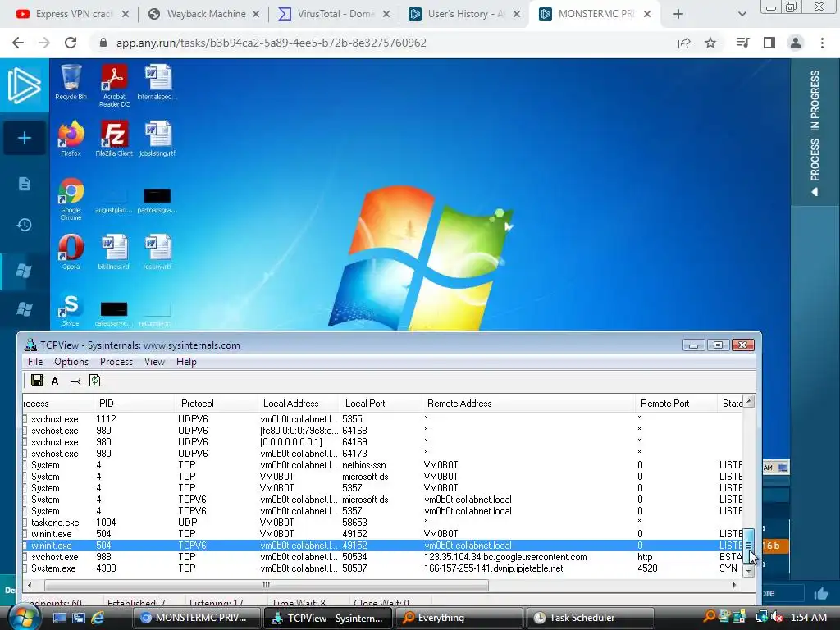Click the Refresh icon in TCPView toolbar
Image resolution: width=840 pixels, height=630 pixels.
pos(95,381)
